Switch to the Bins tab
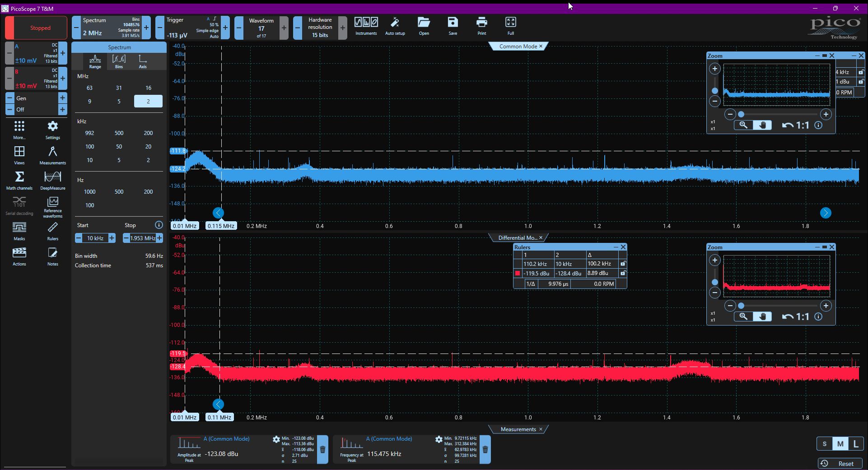Screen dimensions: 868x470 click(119, 61)
